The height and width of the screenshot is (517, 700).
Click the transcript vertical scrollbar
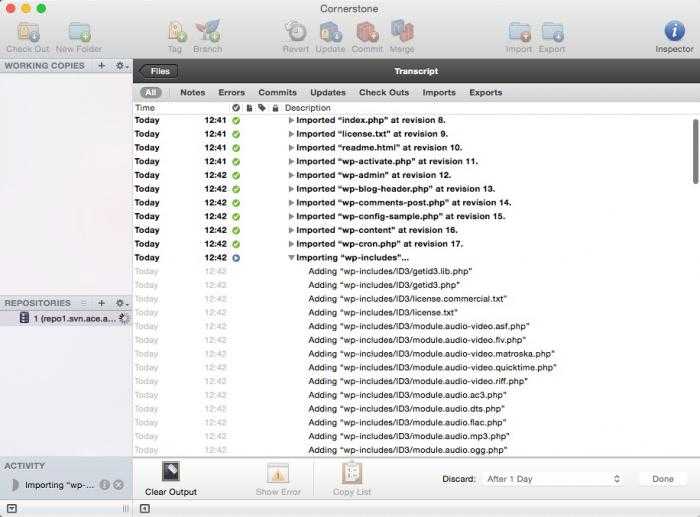[x=695, y=151]
